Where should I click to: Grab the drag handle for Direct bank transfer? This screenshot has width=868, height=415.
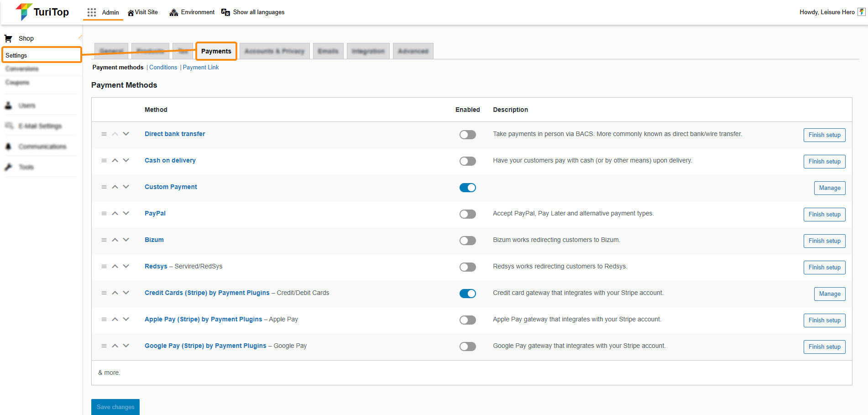tap(104, 134)
